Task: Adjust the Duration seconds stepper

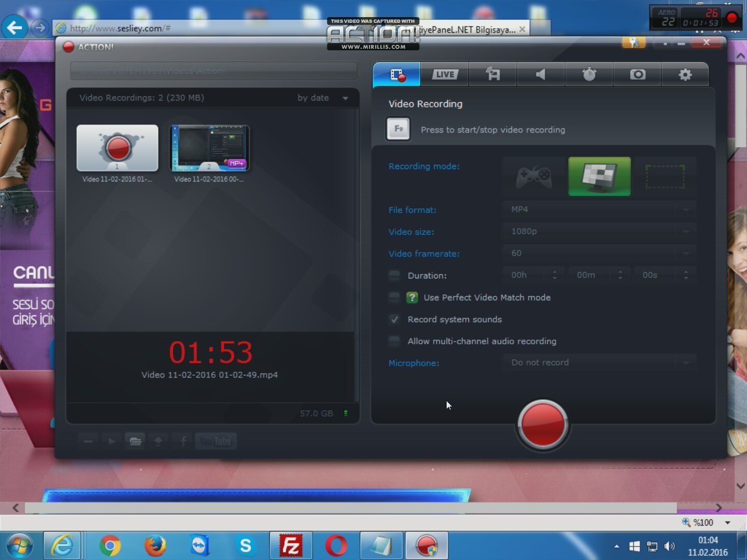Action: (x=686, y=275)
